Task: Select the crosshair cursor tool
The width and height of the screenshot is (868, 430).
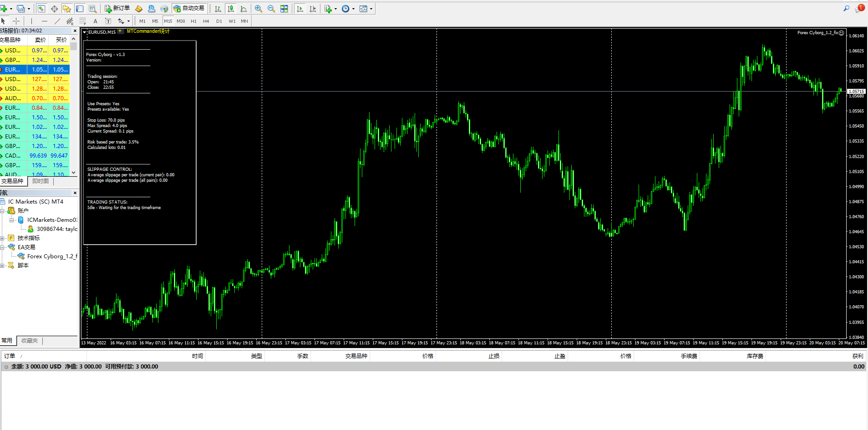Action: pyautogui.click(x=16, y=21)
